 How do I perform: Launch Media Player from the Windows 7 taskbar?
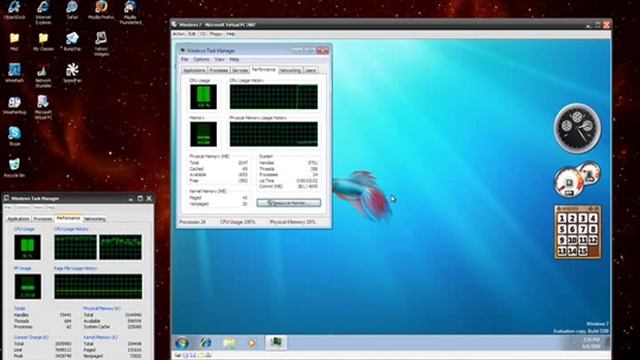(x=252, y=343)
